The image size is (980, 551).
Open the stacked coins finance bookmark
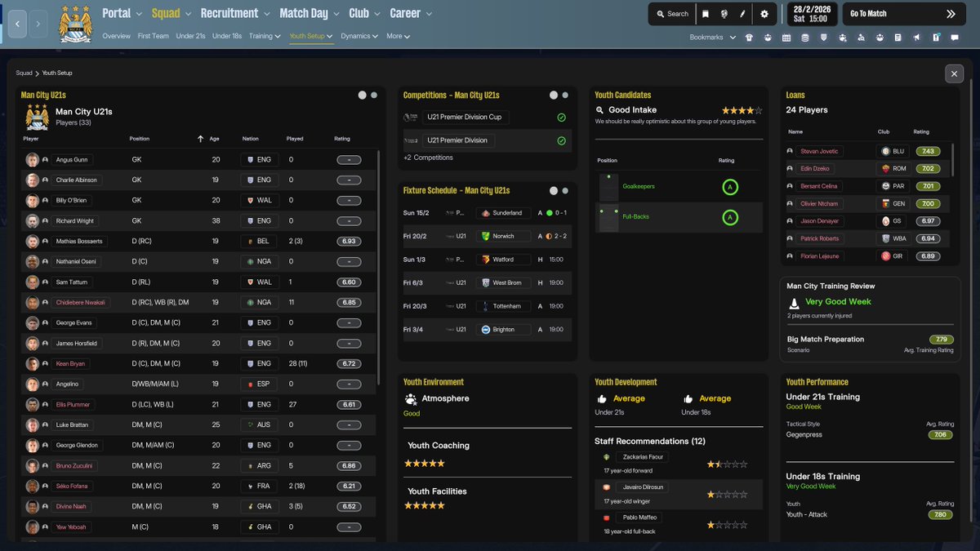(804, 38)
